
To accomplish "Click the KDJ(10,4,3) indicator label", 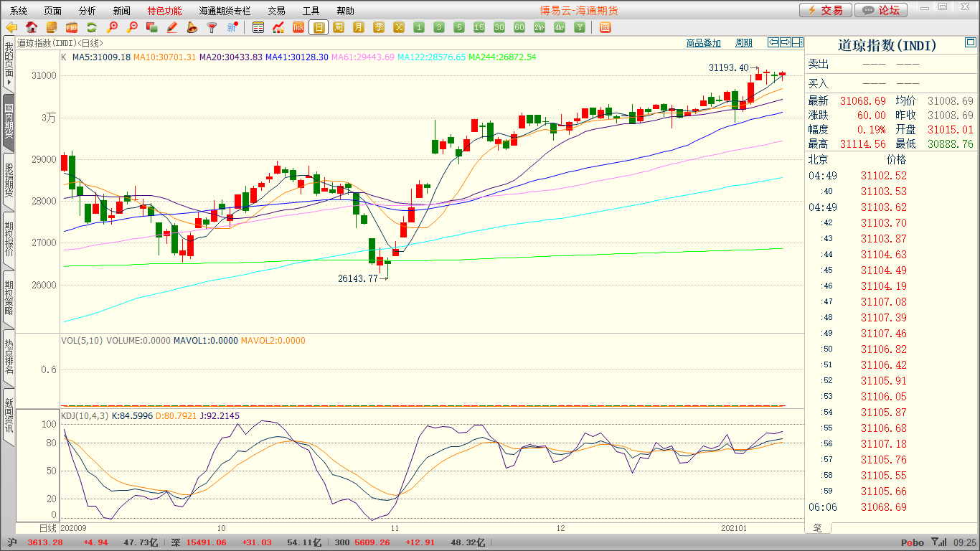I will [85, 415].
